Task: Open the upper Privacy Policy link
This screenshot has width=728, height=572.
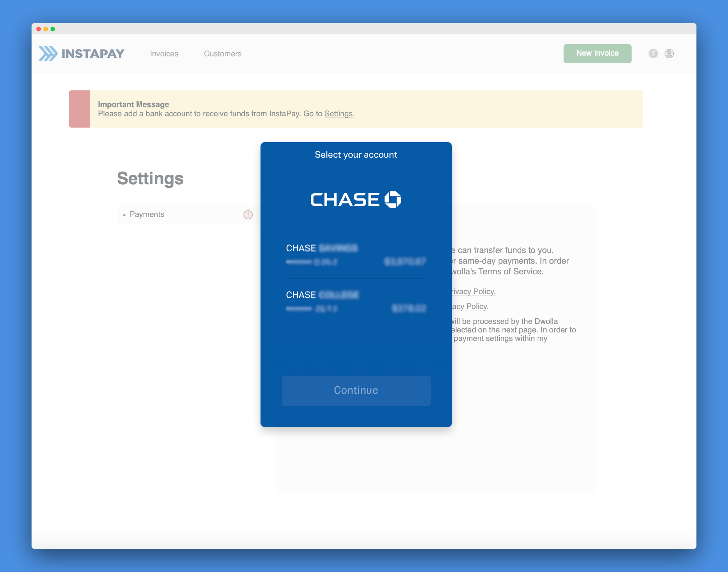Action: tap(474, 292)
